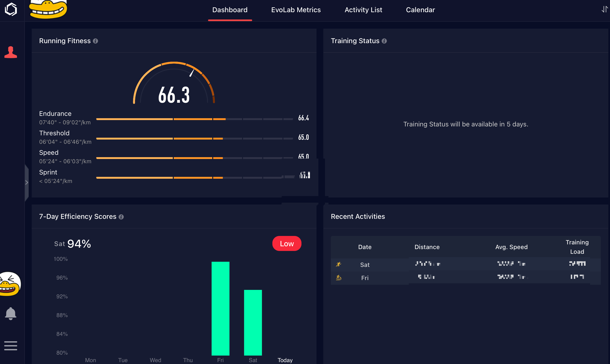
Task: Open notifications bell icon
Action: pos(11,313)
